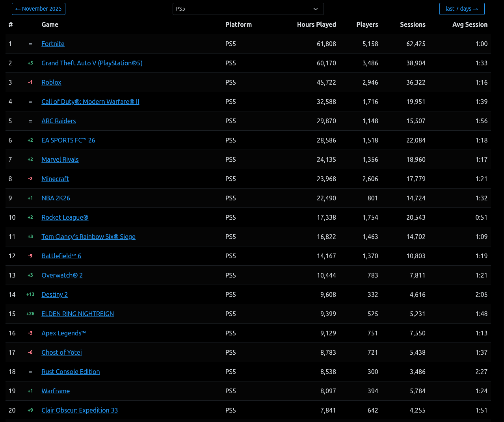Image resolution: width=504 pixels, height=422 pixels.
Task: Select Destiny 2 avg session 2:05
Action: [481, 294]
